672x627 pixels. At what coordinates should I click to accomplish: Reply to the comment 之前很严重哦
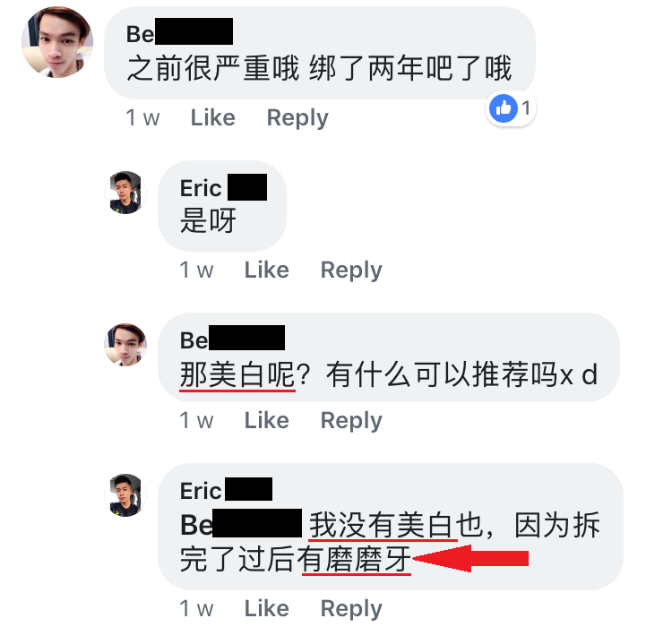297,118
